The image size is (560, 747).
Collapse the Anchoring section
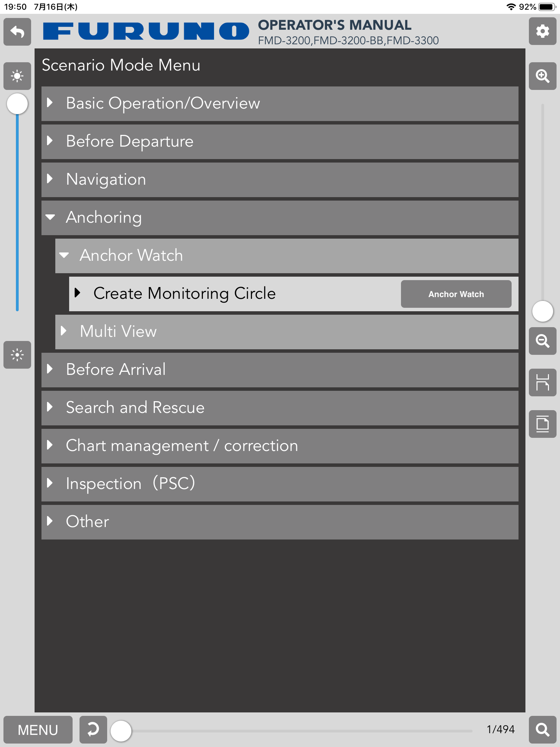pos(280,218)
